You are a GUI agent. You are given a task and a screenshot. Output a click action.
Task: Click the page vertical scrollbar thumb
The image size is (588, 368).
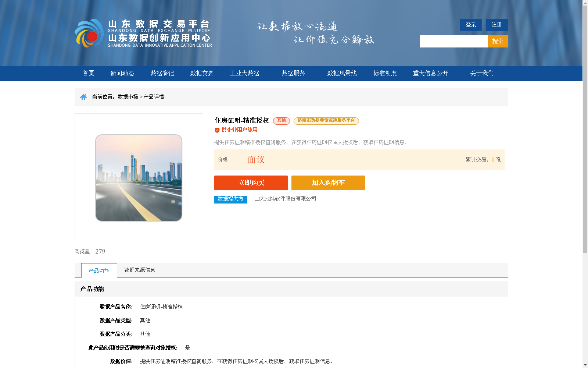585,130
